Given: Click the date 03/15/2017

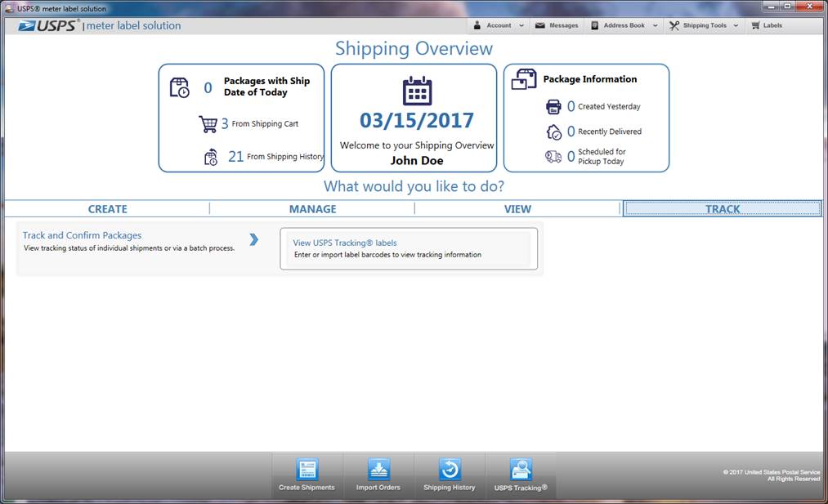Looking at the screenshot, I should (417, 121).
